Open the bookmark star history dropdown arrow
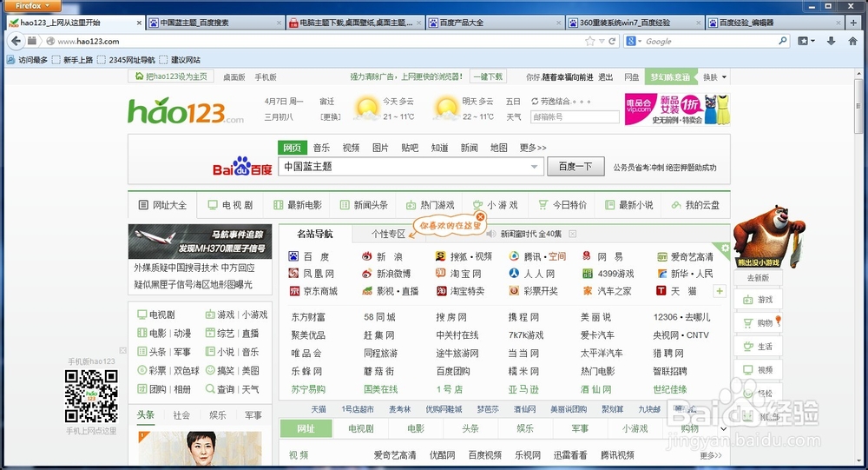 (602, 41)
